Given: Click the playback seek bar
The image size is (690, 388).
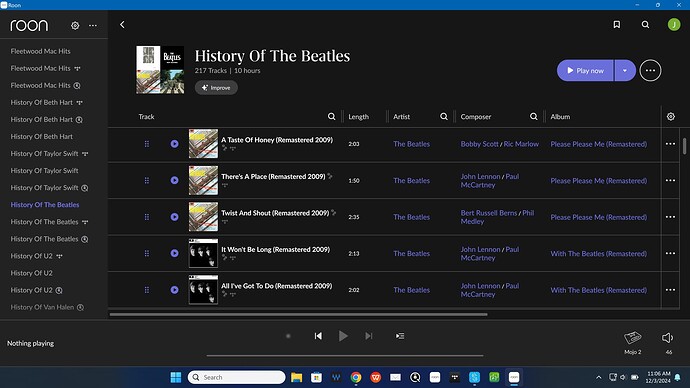Looking at the screenshot, I should pos(345,355).
